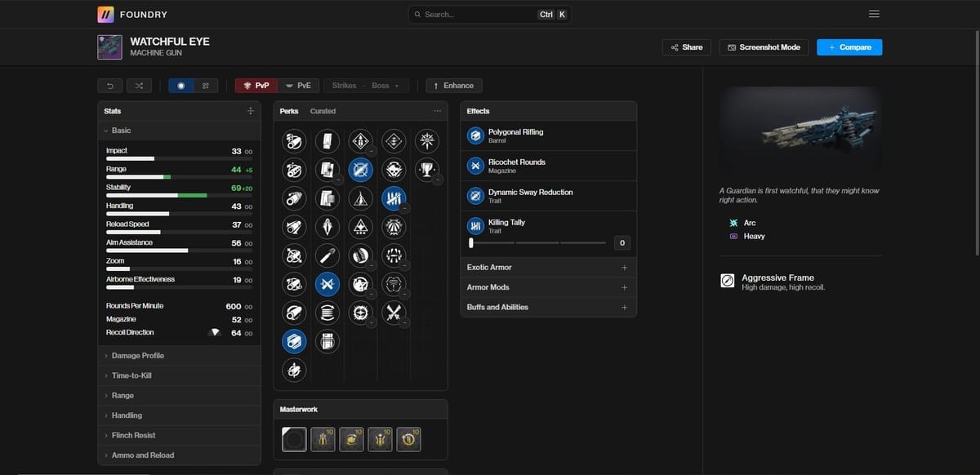Open the hamburger menu at top right
The height and width of the screenshot is (475, 980).
(x=873, y=13)
